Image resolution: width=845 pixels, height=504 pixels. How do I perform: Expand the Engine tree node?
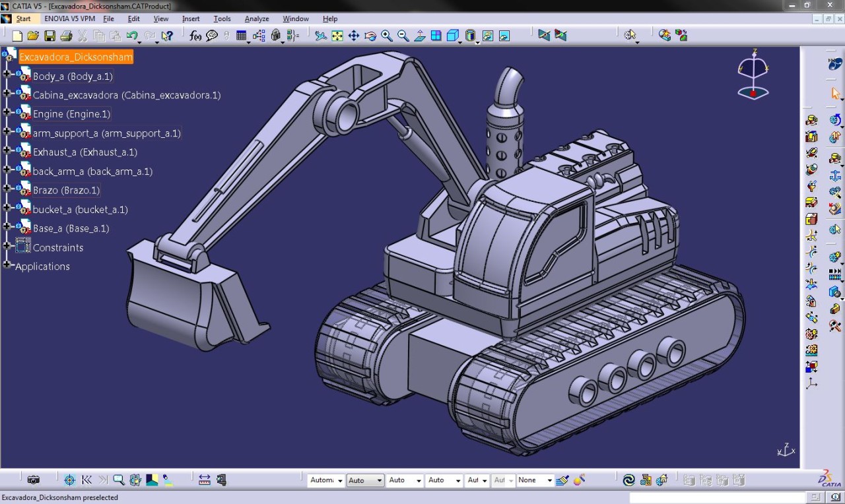[x=7, y=112]
